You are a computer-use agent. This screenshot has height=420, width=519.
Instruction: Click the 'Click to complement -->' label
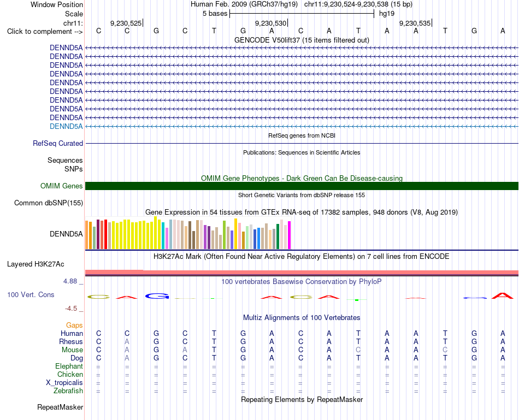(x=45, y=32)
